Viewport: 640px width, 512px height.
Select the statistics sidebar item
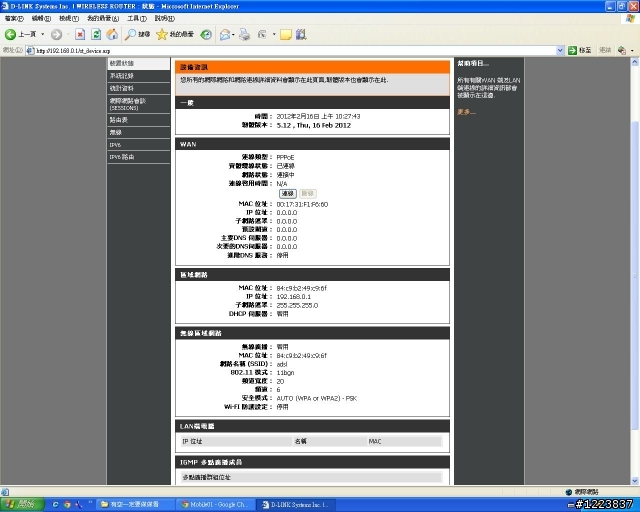point(139,88)
